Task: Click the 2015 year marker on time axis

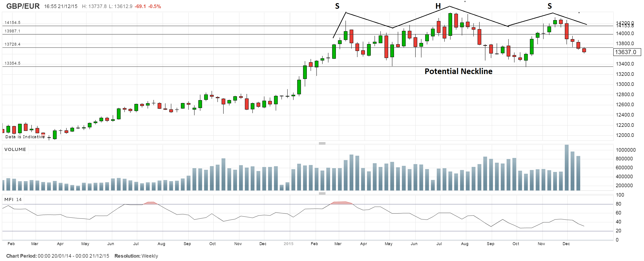Action: tap(288, 244)
